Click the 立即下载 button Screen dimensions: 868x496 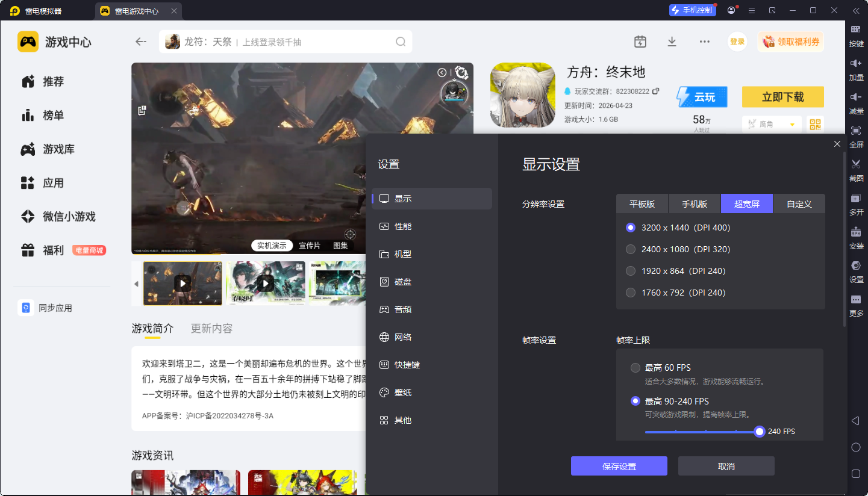point(783,97)
